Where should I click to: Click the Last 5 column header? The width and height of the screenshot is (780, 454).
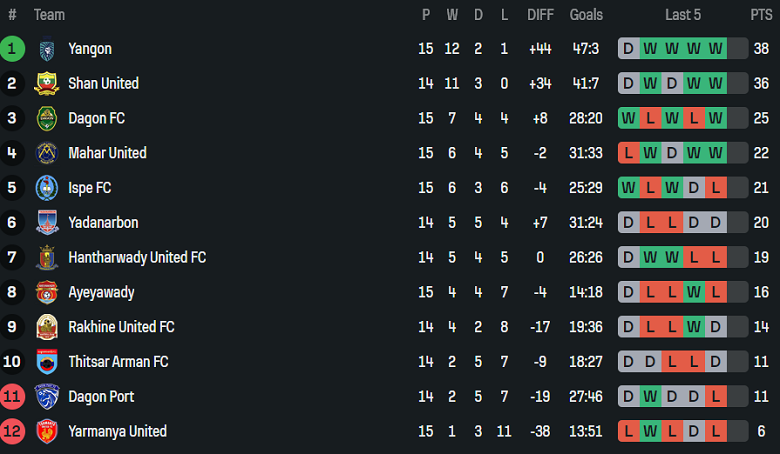683,15
